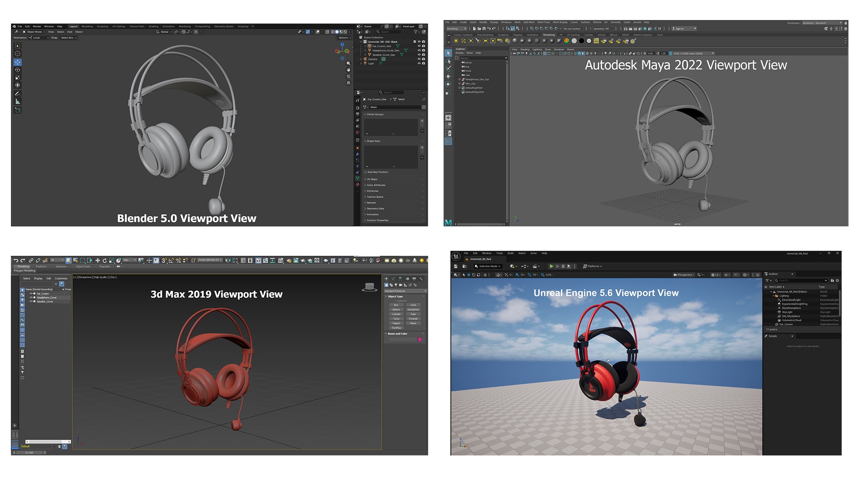Screen dimensions: 868x488
Task: Switch Maya to four-pane layout icon
Action: pos(448,125)
